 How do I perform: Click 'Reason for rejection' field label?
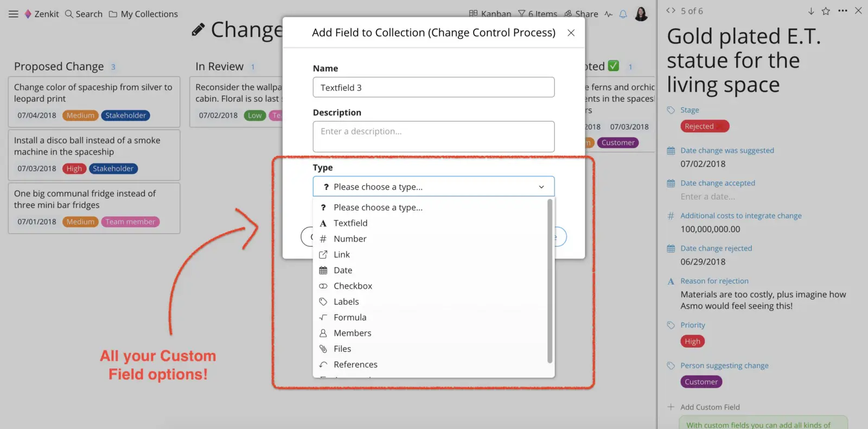tap(714, 281)
